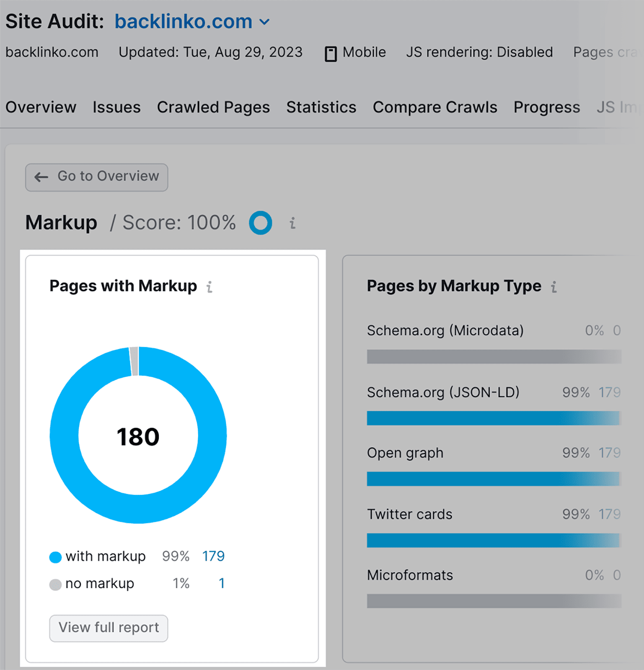Open the 179 pages with markup link
644x670 pixels.
(x=213, y=556)
